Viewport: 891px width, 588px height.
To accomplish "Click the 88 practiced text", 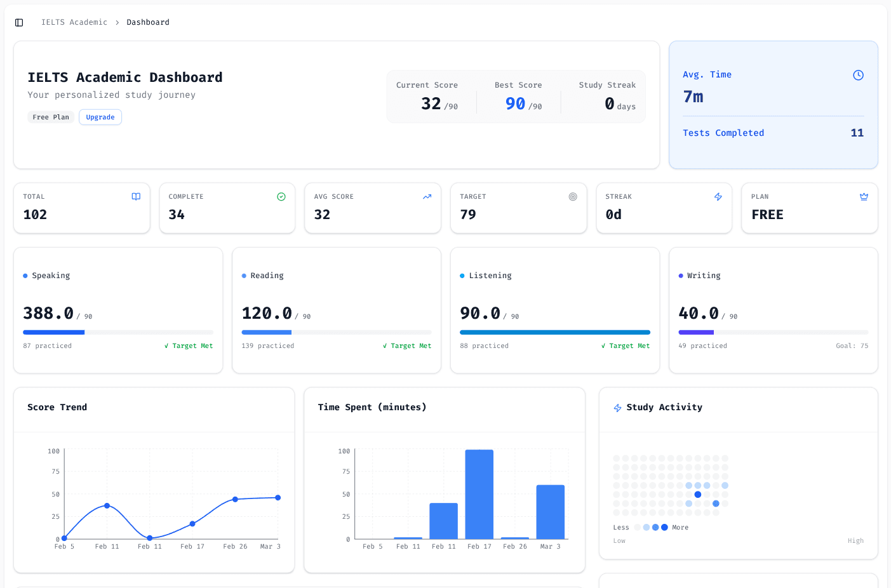I will pos(484,346).
